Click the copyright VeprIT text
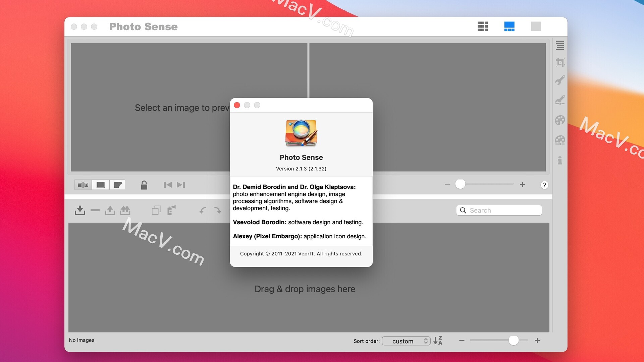This screenshot has width=644, height=362. (301, 254)
